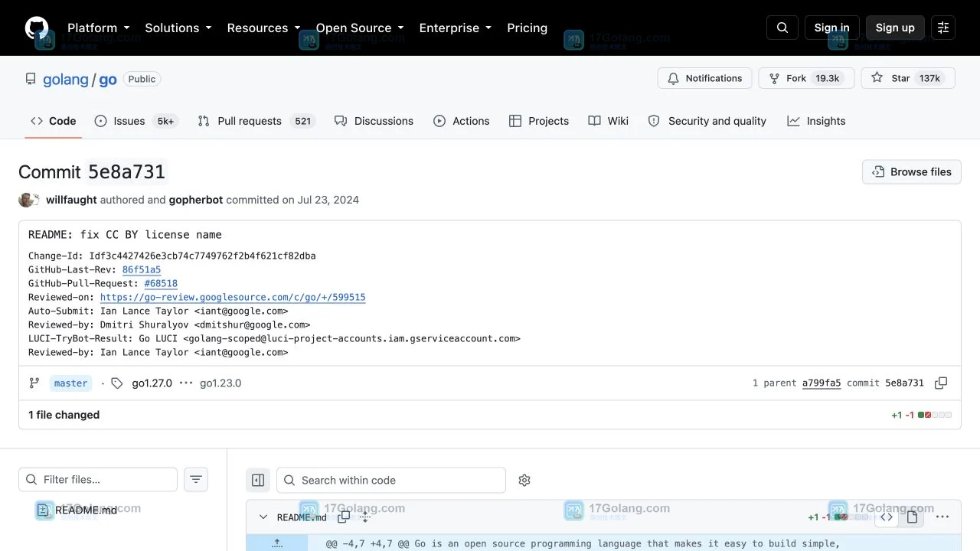Screen dimensions: 980x551
Task: Click the Notifications bell button
Action: (704, 78)
